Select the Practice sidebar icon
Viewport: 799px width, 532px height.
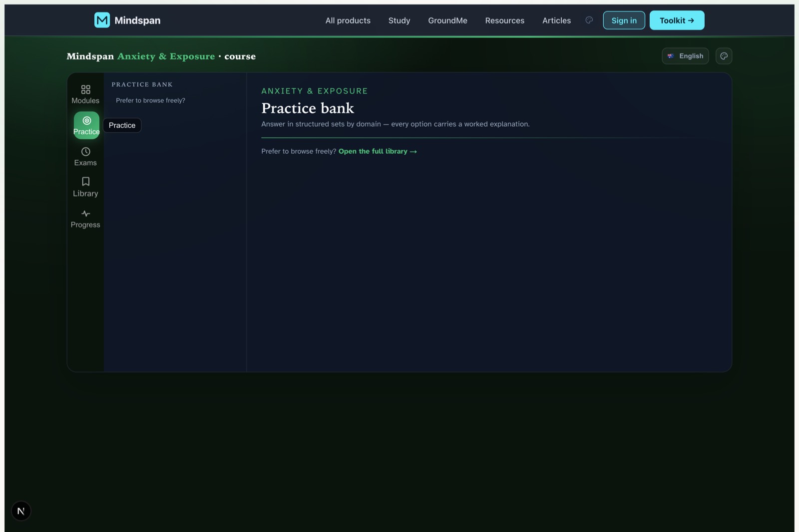pyautogui.click(x=86, y=125)
